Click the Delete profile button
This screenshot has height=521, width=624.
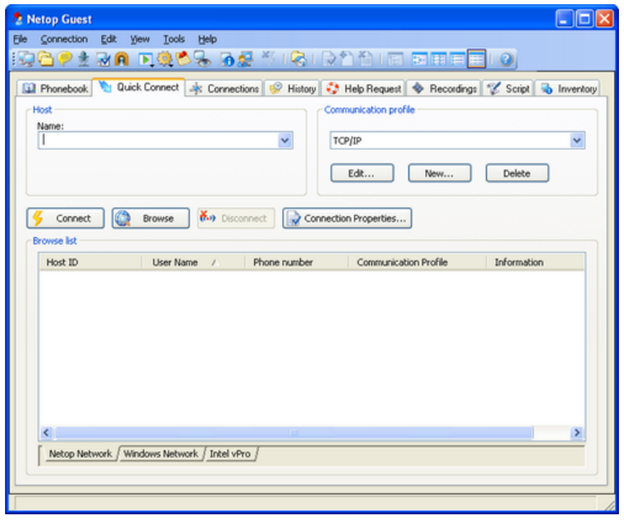coord(517,173)
